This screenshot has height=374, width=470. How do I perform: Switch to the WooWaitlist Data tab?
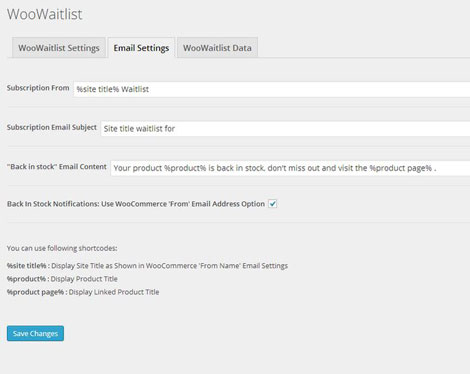click(x=217, y=48)
